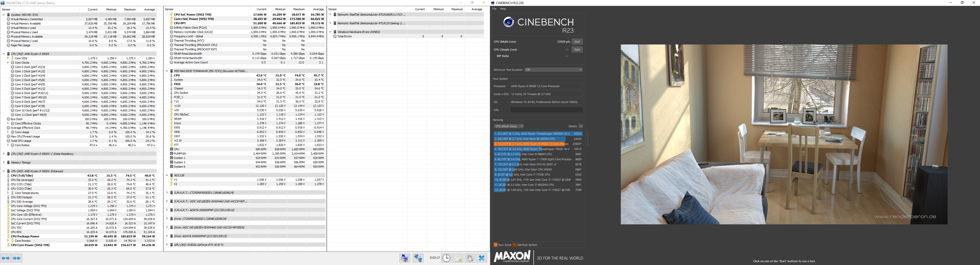Collapse the Core Clocks row
This screenshot has height=265, width=980.
pyautogui.click(x=8, y=63)
